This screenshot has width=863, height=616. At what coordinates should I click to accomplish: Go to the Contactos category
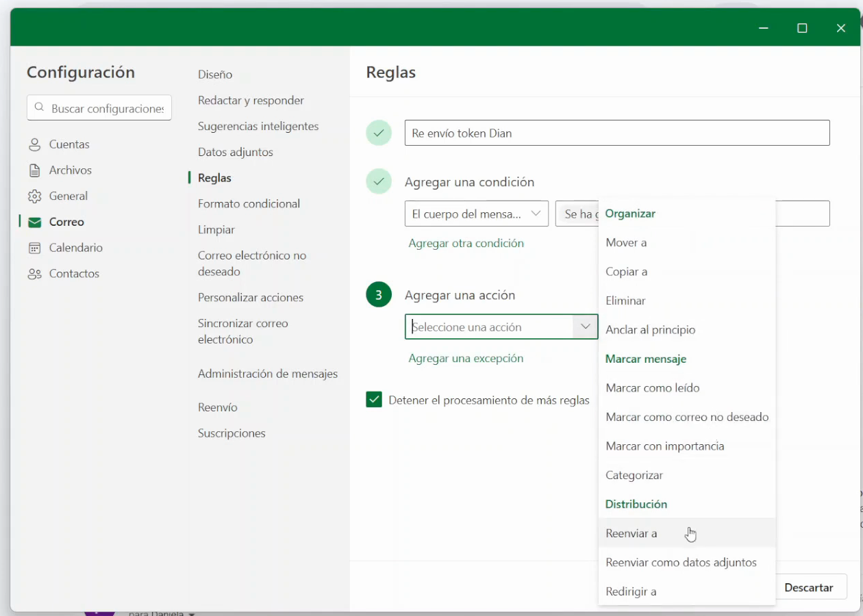pyautogui.click(x=74, y=274)
